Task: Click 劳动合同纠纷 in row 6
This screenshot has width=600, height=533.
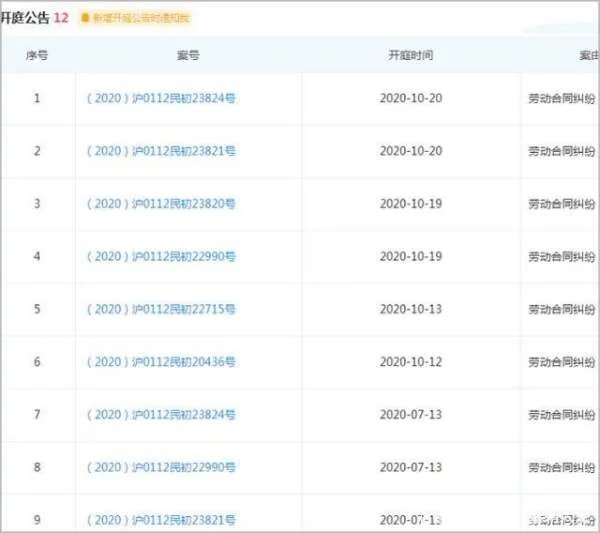Action: click(x=561, y=362)
